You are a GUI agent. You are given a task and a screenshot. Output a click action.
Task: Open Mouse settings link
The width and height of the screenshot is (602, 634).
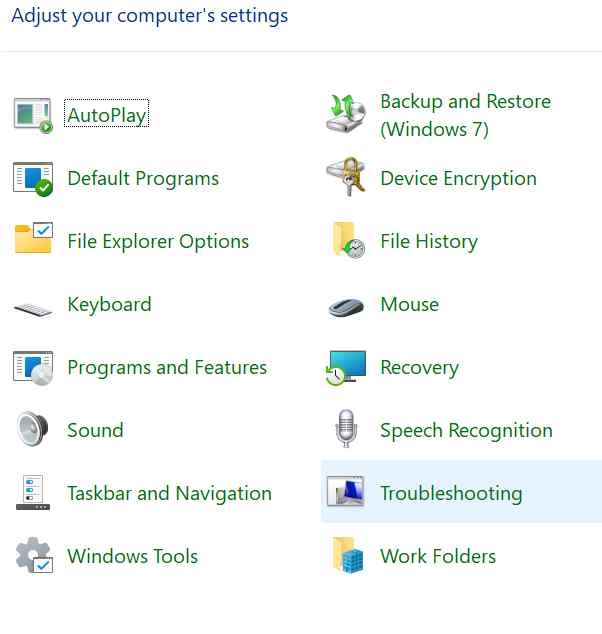click(410, 304)
